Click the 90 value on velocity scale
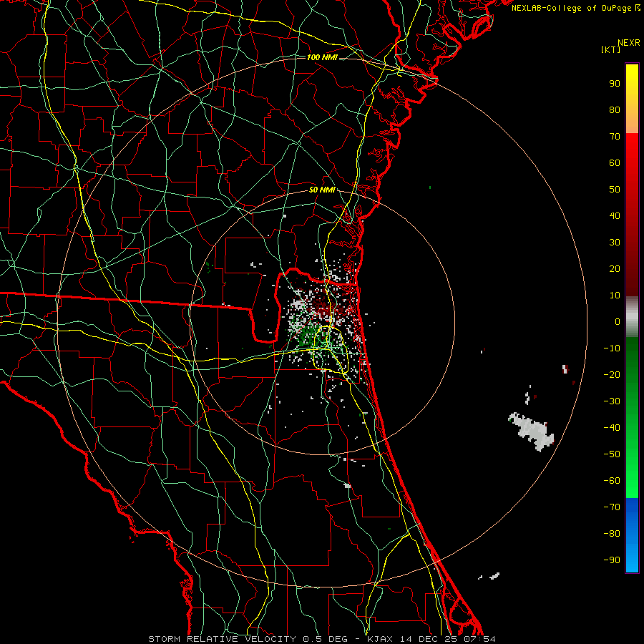 point(615,84)
